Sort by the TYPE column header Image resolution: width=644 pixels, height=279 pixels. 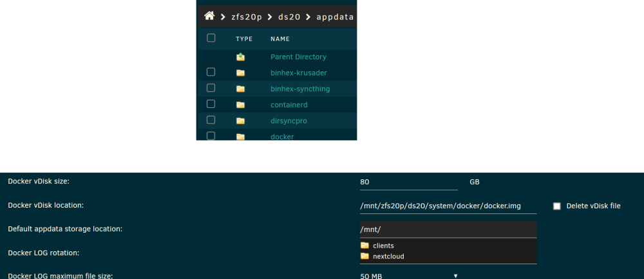[x=244, y=39]
